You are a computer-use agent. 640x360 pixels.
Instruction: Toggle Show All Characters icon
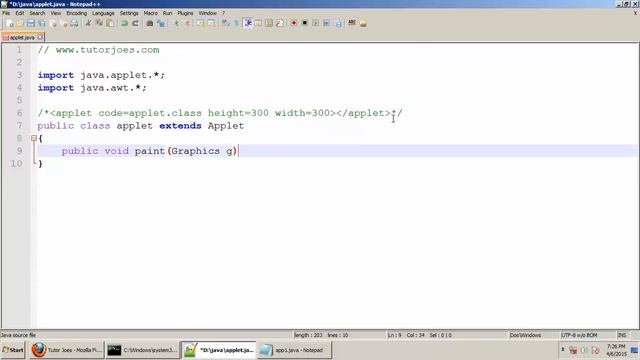pyautogui.click(x=236, y=23)
